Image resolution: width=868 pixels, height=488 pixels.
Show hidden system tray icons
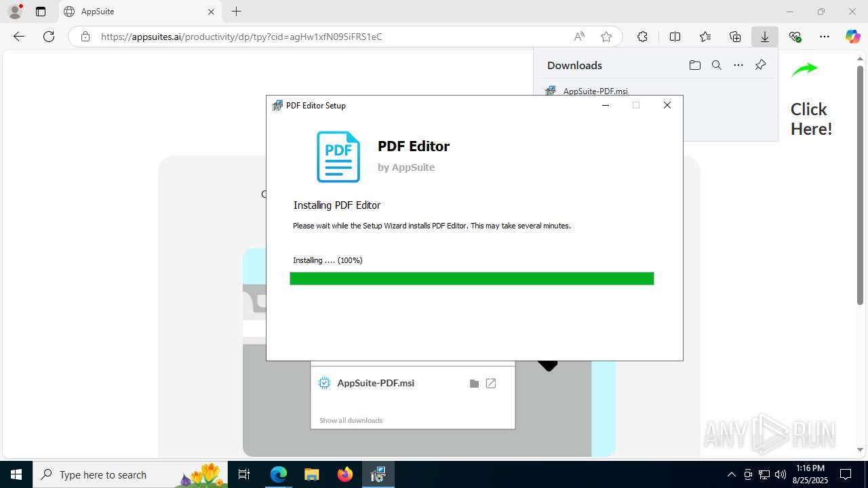(x=731, y=474)
